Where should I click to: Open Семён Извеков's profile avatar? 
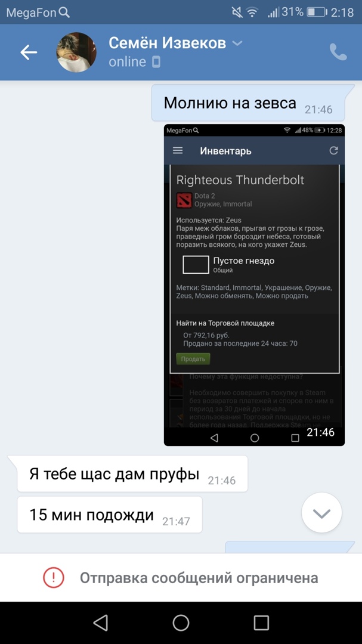pos(76,52)
